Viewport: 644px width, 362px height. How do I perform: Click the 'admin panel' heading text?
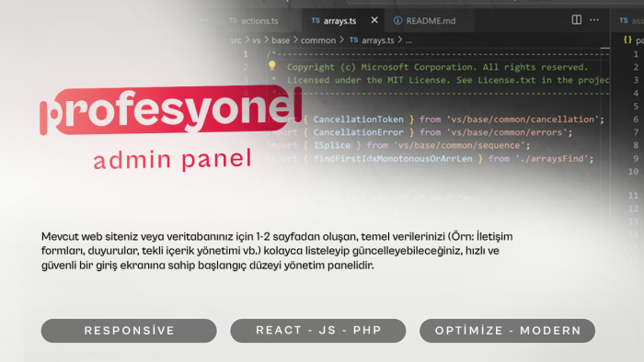172,160
